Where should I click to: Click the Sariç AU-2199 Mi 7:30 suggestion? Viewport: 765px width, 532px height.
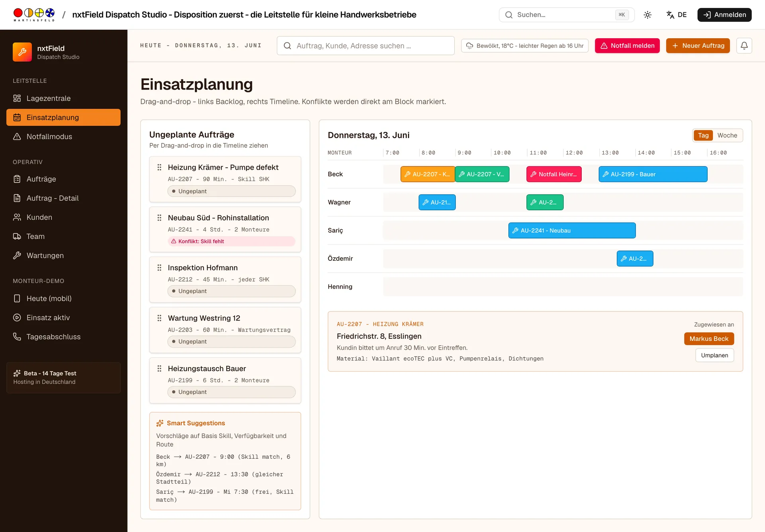tap(225, 496)
